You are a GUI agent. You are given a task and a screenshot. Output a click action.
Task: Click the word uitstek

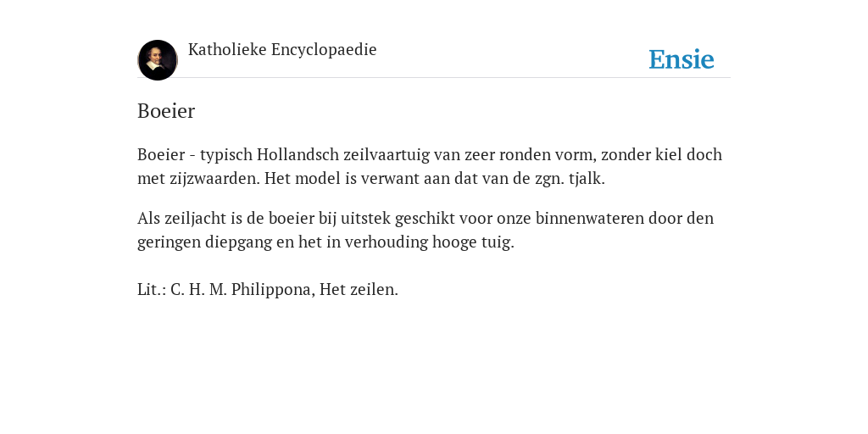(x=365, y=218)
